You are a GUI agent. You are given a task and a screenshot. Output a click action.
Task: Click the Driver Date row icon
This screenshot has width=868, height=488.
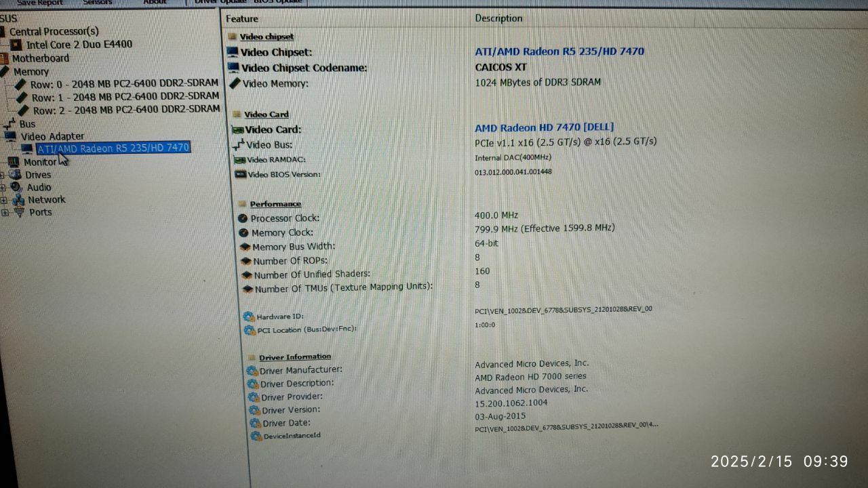point(256,423)
